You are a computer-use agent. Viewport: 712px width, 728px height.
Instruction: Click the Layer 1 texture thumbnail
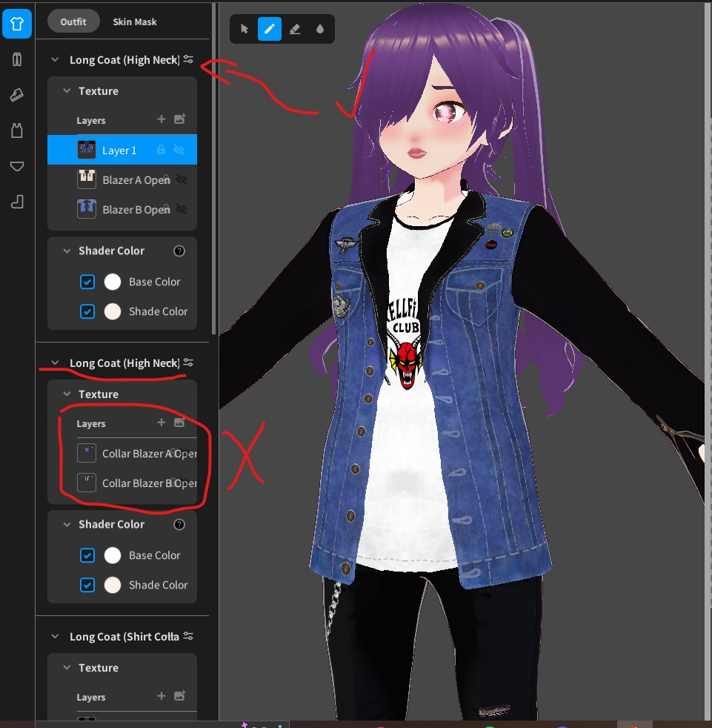tap(87, 150)
